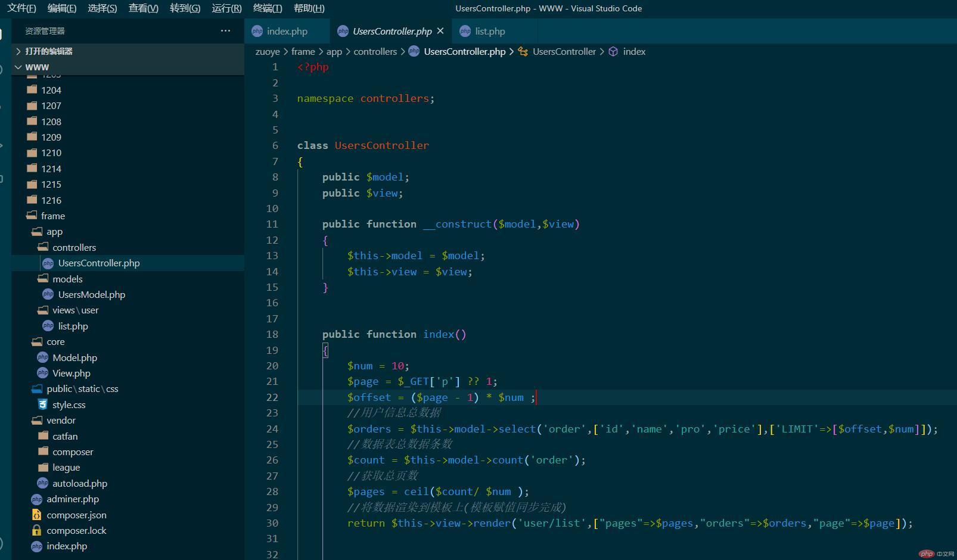
Task: Open the 转到(G) menu
Action: (x=185, y=8)
